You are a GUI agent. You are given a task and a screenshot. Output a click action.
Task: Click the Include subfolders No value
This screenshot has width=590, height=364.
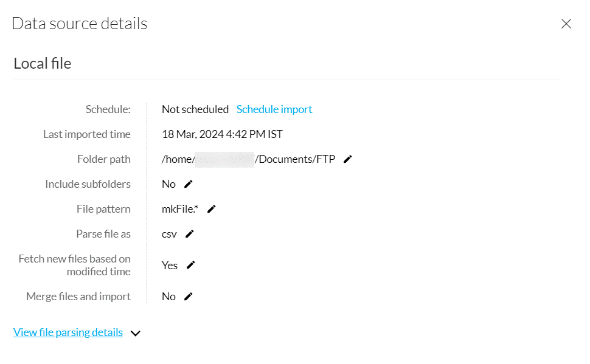pos(168,184)
